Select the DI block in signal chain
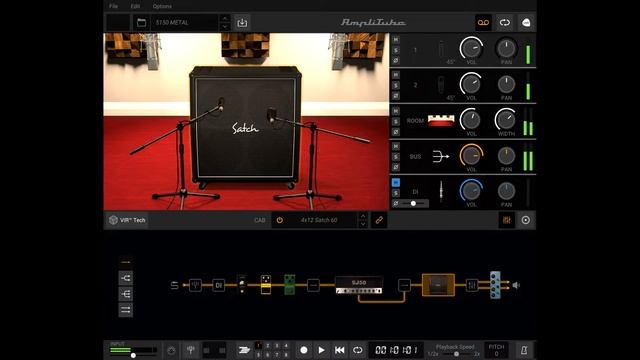This screenshot has height=360, width=640. (218, 285)
